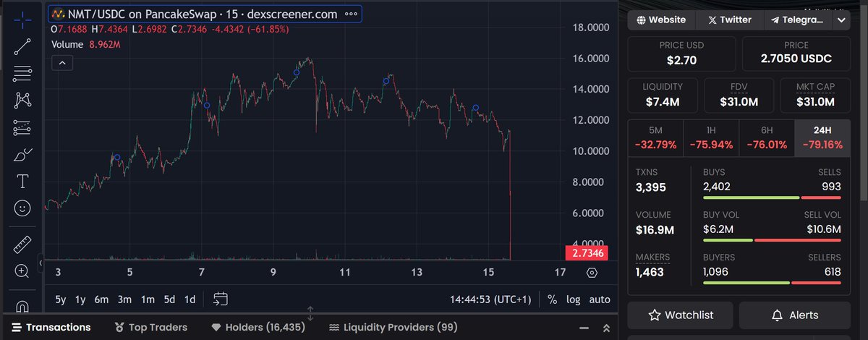
Task: Click the LIQUIDITY $7.4M box
Action: (662, 95)
